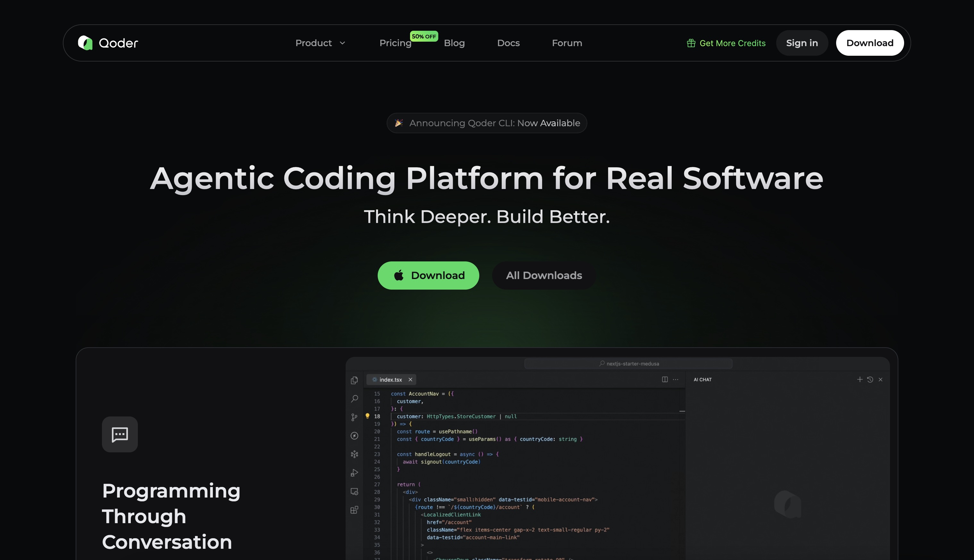Click the lightbulb on line 18
Screen dimensions: 974x560
[x=367, y=416]
